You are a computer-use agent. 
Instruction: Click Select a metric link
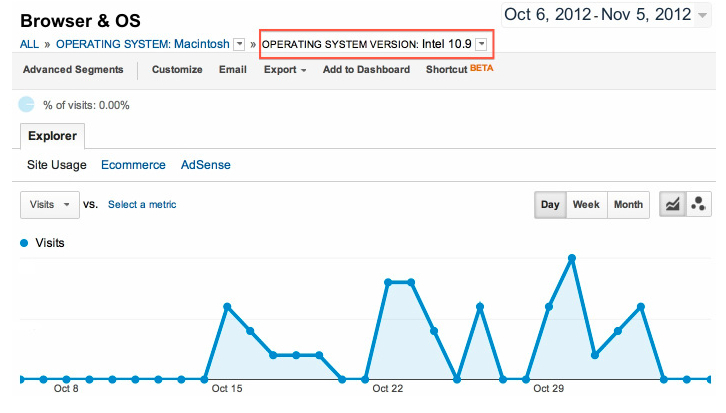[142, 204]
